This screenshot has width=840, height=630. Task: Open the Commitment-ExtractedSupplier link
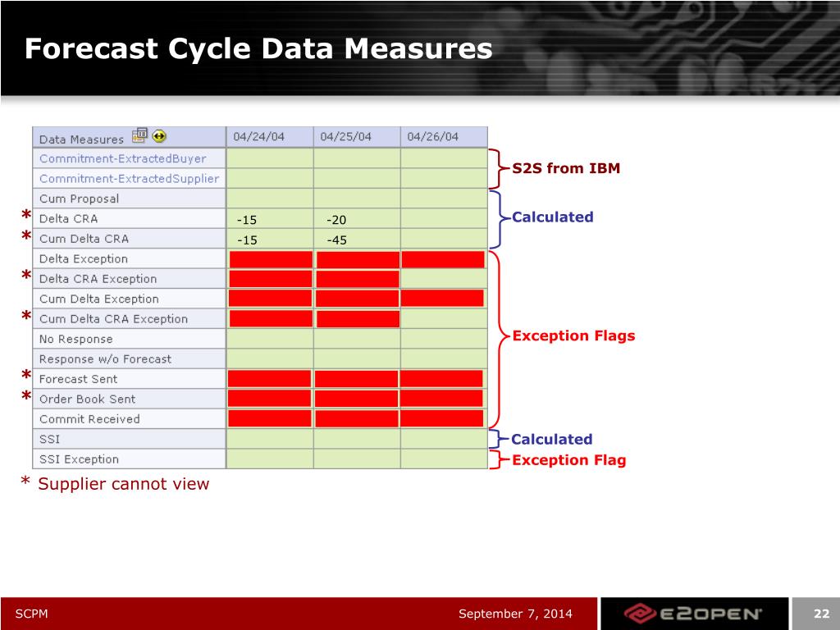pos(129,178)
